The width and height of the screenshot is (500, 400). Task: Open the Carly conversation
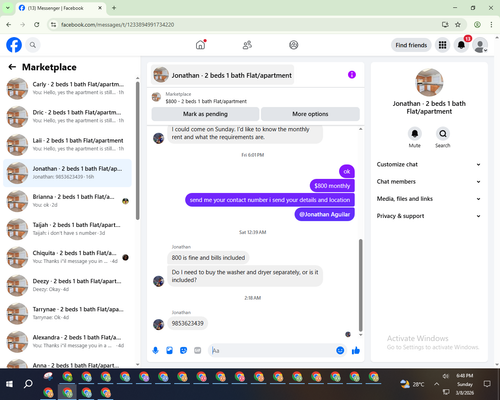67,89
